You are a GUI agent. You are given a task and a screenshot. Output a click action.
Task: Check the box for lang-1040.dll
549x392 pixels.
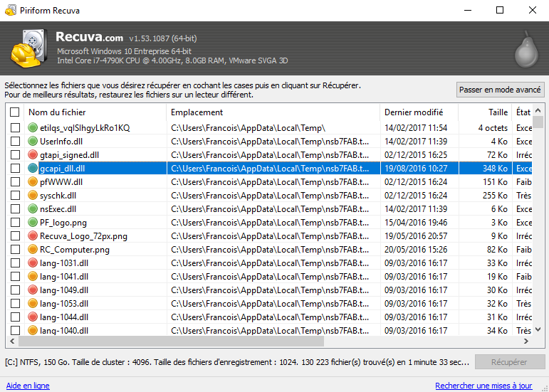click(15, 330)
